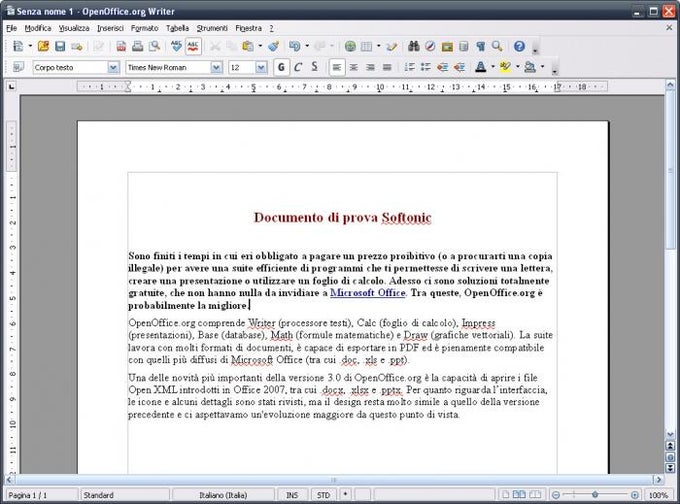Image resolution: width=680 pixels, height=504 pixels.
Task: Follow the Microsoft Office hyperlink in the text
Action: pos(367,293)
